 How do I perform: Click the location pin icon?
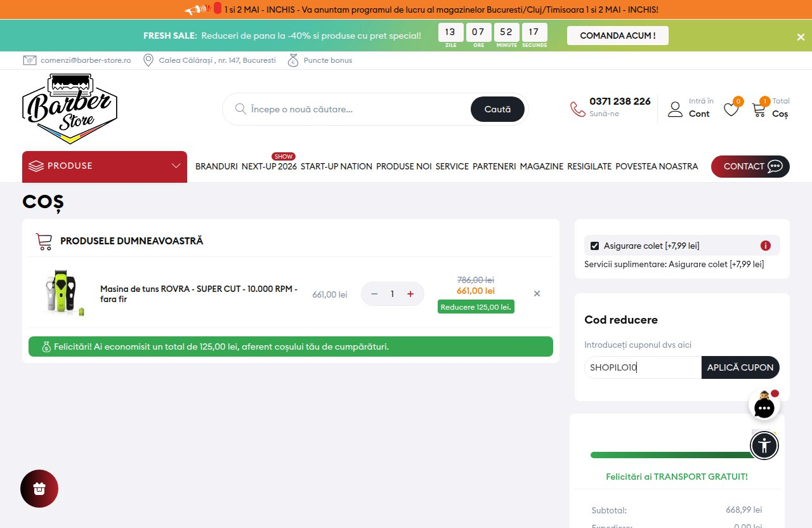tap(148, 60)
